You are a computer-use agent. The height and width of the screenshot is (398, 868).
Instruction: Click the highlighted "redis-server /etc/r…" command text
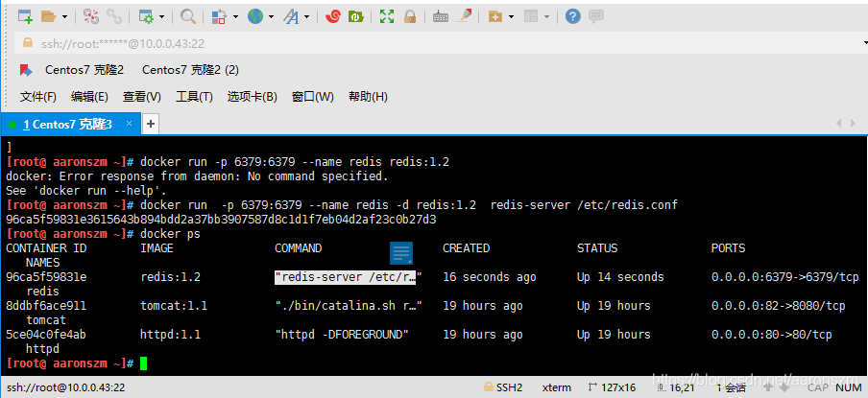tap(346, 277)
